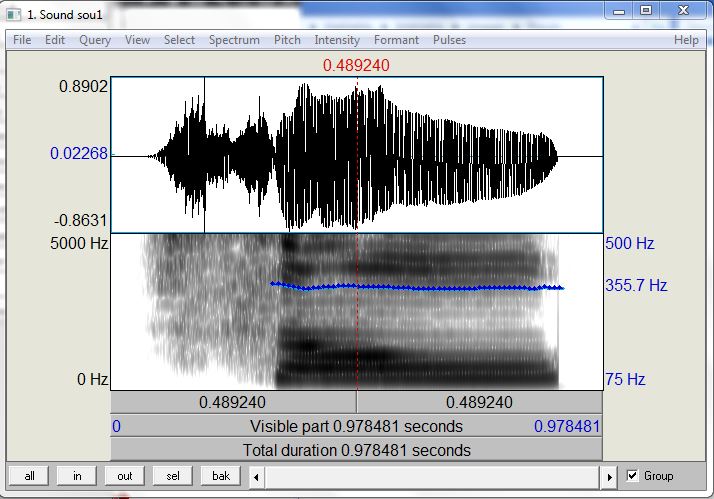Click the 0 Hz spectrogram label

pyautogui.click(x=92, y=379)
